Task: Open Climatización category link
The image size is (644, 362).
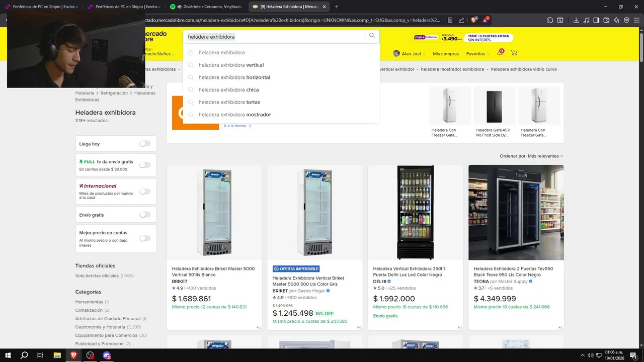Action: 89,310
